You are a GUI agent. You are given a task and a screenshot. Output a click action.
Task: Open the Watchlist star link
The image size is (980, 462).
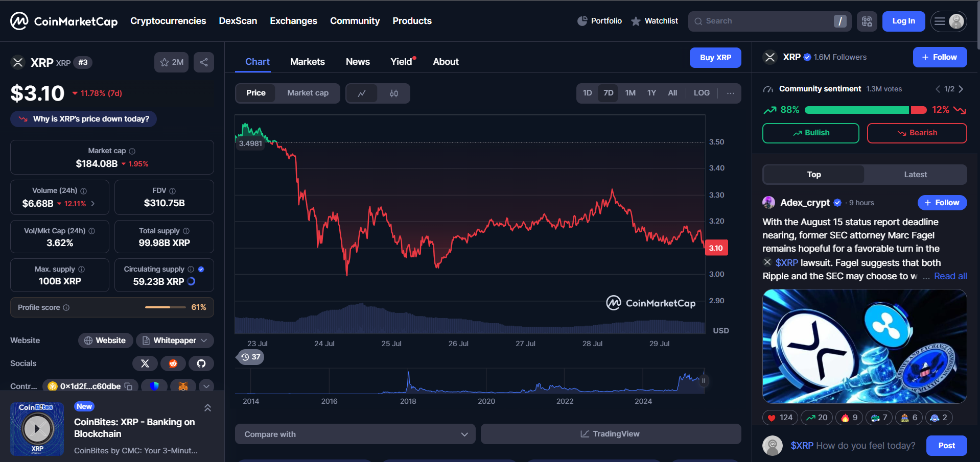(x=654, y=21)
